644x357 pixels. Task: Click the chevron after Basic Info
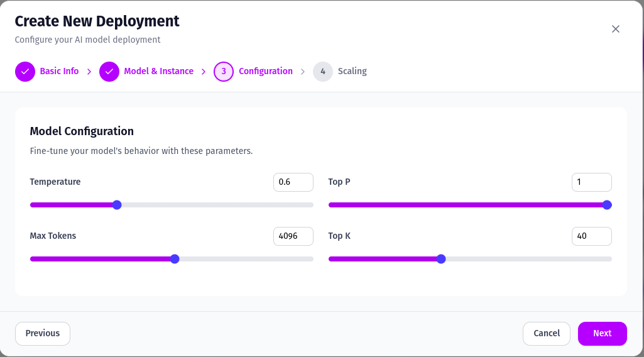pos(89,72)
